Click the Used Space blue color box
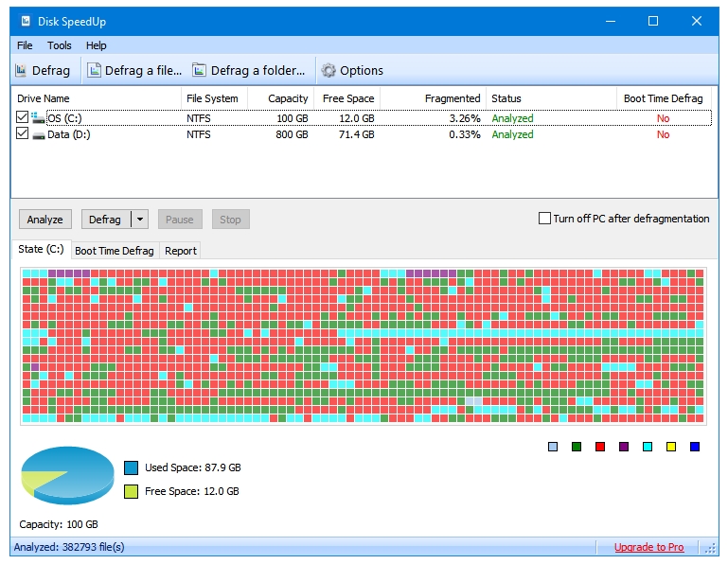Viewport: 728px width, 564px height. [x=131, y=467]
